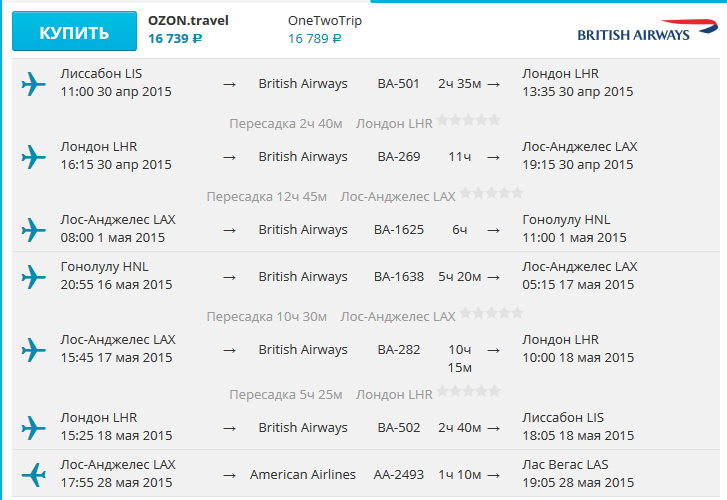The image size is (727, 500).
Task: Click plane icon for Lisbon–London flight BA-501
Action: [x=34, y=84]
